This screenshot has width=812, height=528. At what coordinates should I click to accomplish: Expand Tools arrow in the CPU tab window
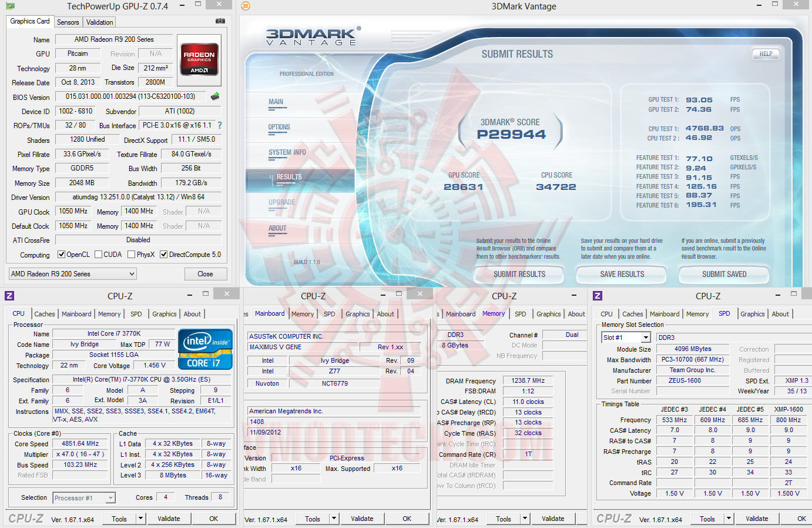[140, 519]
